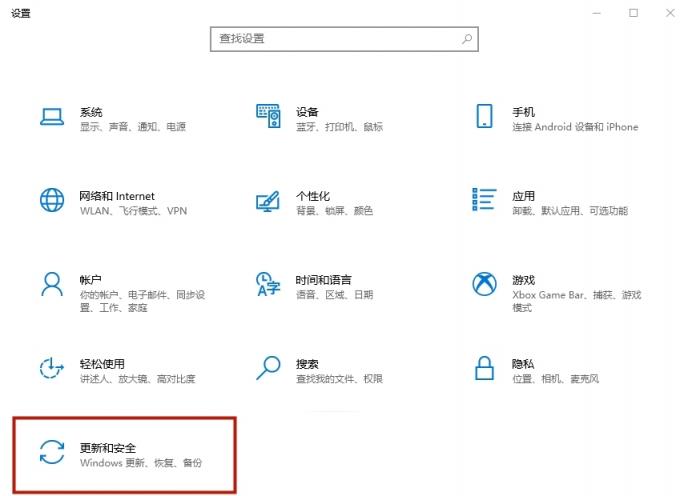Maximize the 设置 window
This screenshot has height=496, width=680.
633,13
